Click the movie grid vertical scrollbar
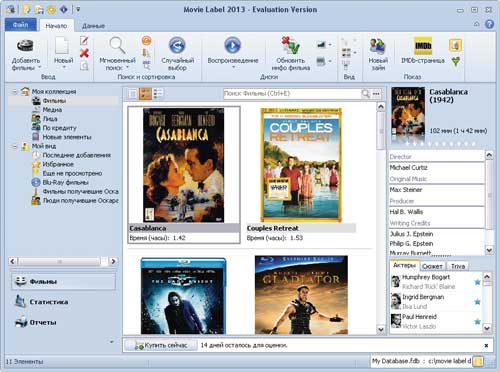Screen dimensions: 500x372 [x=381, y=218]
